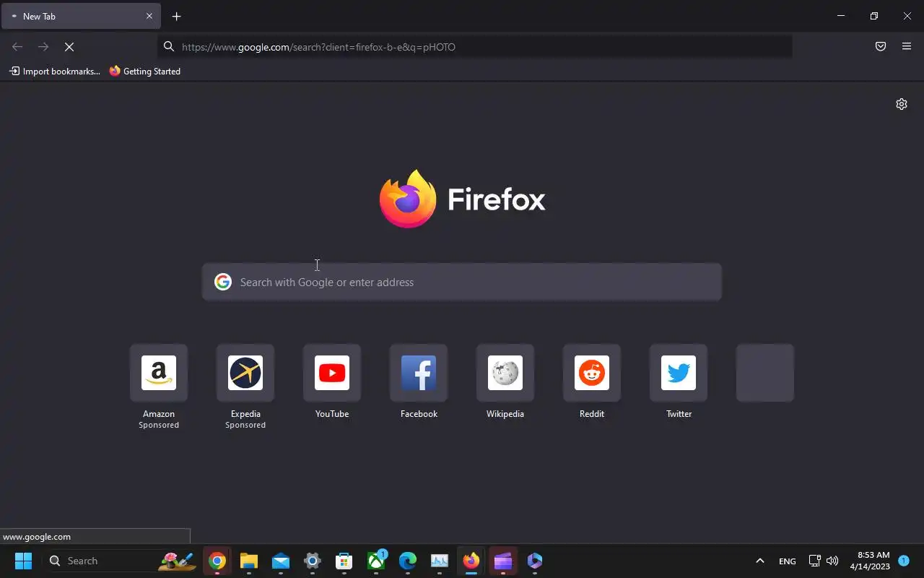Click the ENG language indicator
Image resolution: width=924 pixels, height=578 pixels.
(788, 561)
